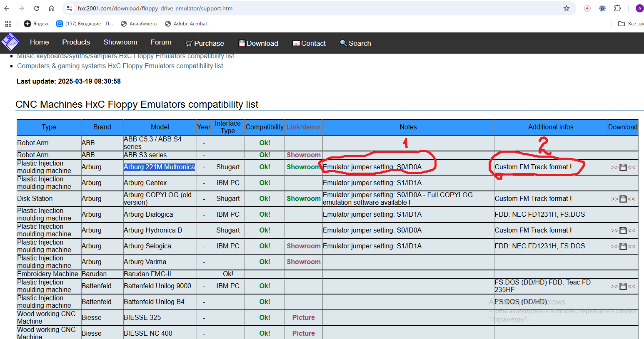The height and width of the screenshot is (339, 644).
Task: Open the red record extension icon
Action: click(x=587, y=8)
